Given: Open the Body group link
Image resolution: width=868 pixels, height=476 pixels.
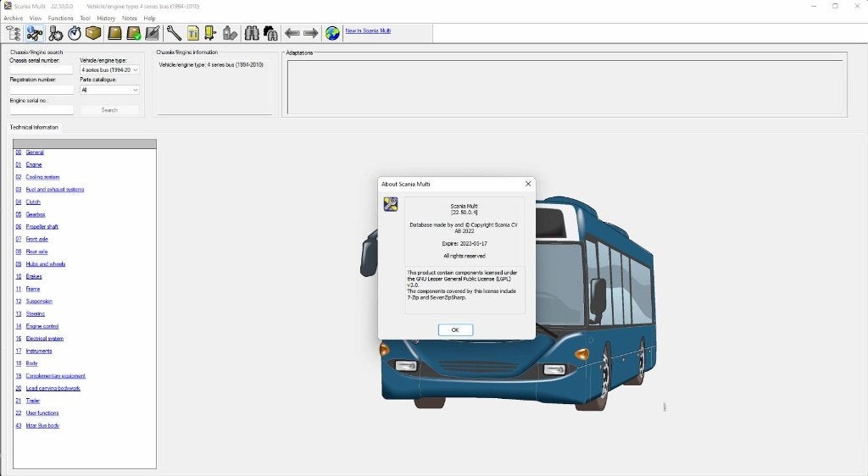Looking at the screenshot, I should coord(31,363).
